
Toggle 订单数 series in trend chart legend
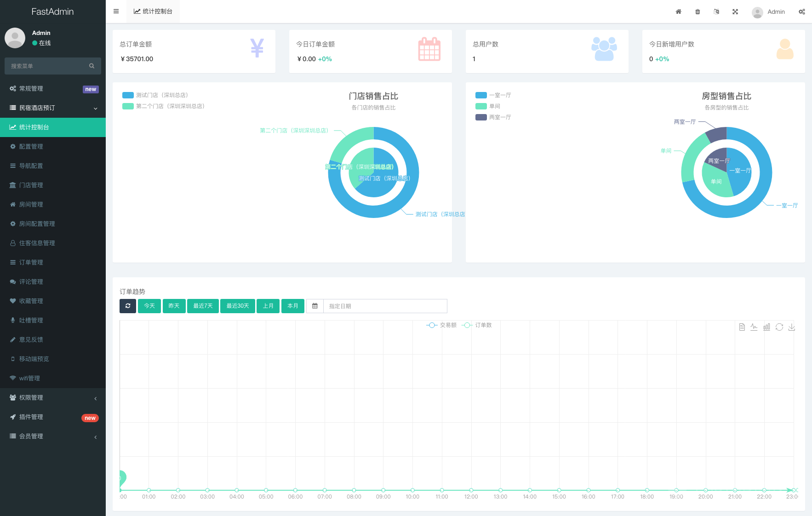coord(477,325)
